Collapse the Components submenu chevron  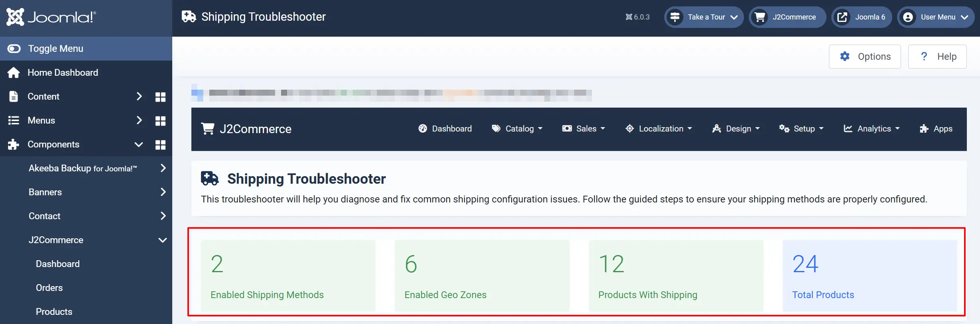click(x=139, y=144)
